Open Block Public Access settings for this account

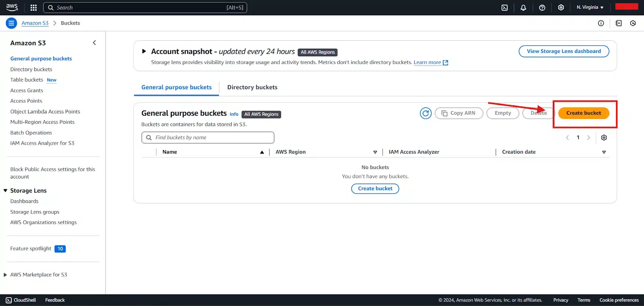tap(53, 173)
